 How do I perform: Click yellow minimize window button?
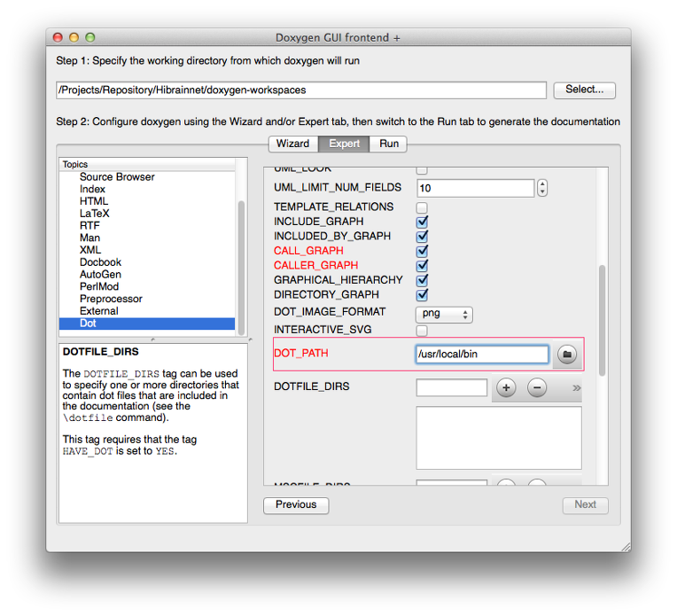[74, 37]
